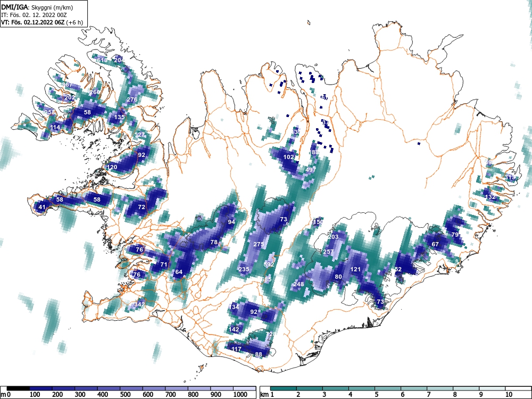Click the black 0–100 m legend swatch
Image resolution: width=532 pixels, height=399 pixels.
18,388
